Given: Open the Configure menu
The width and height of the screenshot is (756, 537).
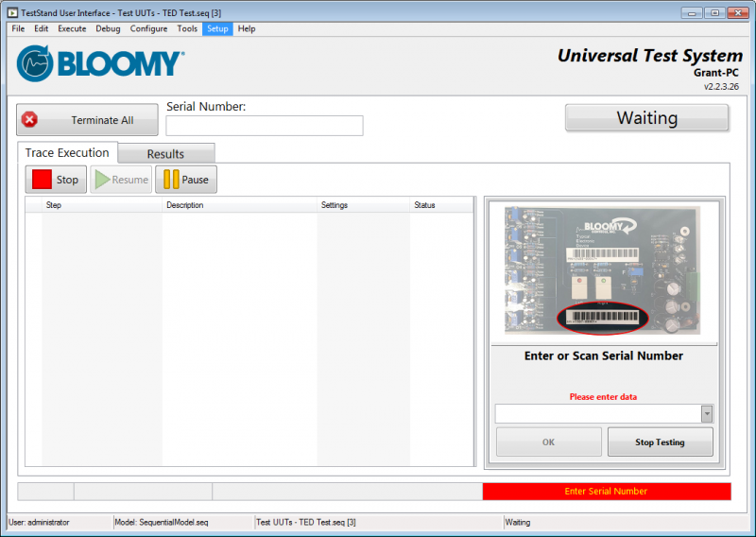Looking at the screenshot, I should click(x=148, y=29).
